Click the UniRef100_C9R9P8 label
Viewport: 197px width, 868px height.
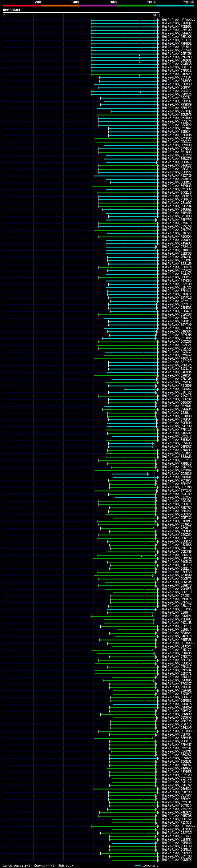coord(177,853)
